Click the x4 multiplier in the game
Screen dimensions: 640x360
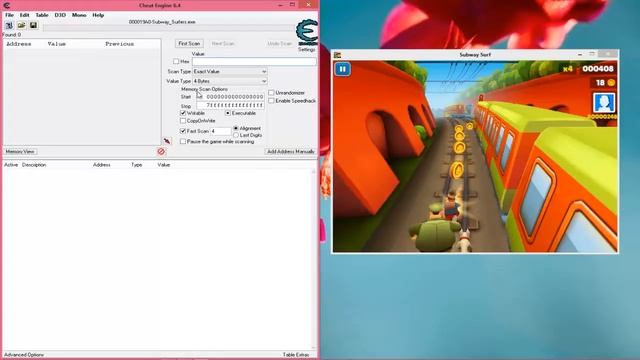point(568,69)
